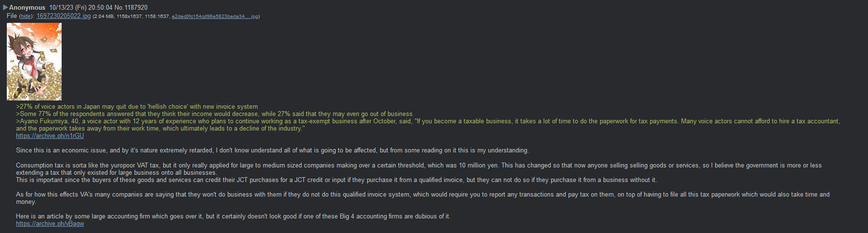Viewport: 868px width, 233px height.
Task: Click the paragraph starting "Consumption tax"
Action: click(417, 166)
